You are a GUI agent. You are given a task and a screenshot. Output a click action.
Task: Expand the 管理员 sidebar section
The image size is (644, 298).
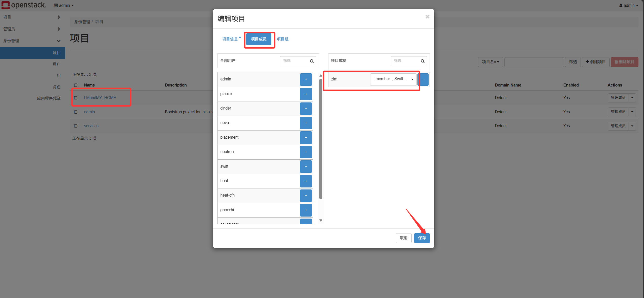[32, 29]
